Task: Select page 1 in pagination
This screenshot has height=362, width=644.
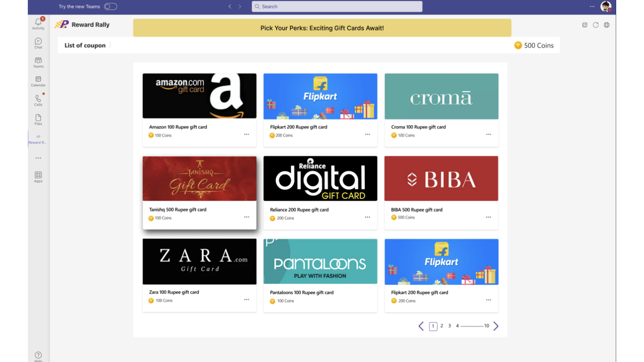Action: [x=433, y=326]
